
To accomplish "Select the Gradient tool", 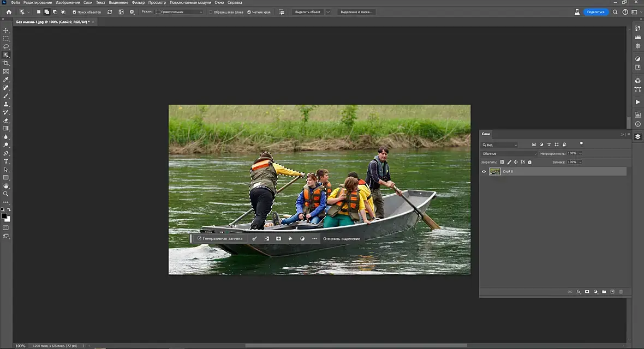I will pos(6,129).
